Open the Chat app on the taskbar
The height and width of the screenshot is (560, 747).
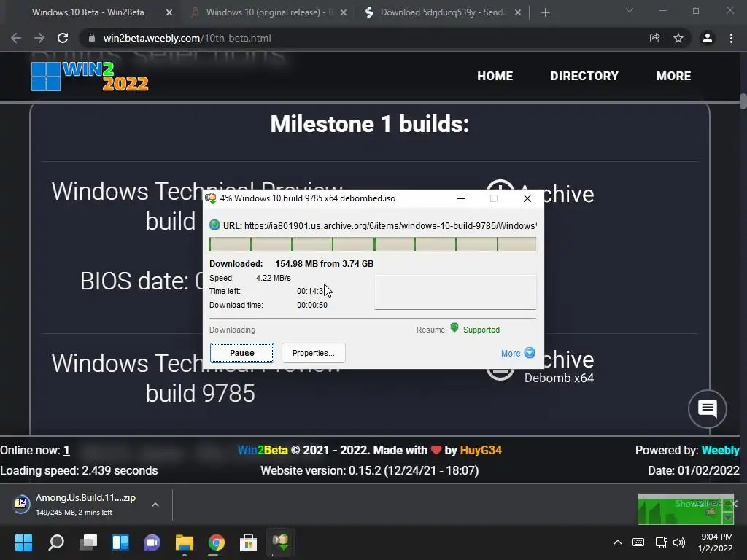click(x=152, y=542)
